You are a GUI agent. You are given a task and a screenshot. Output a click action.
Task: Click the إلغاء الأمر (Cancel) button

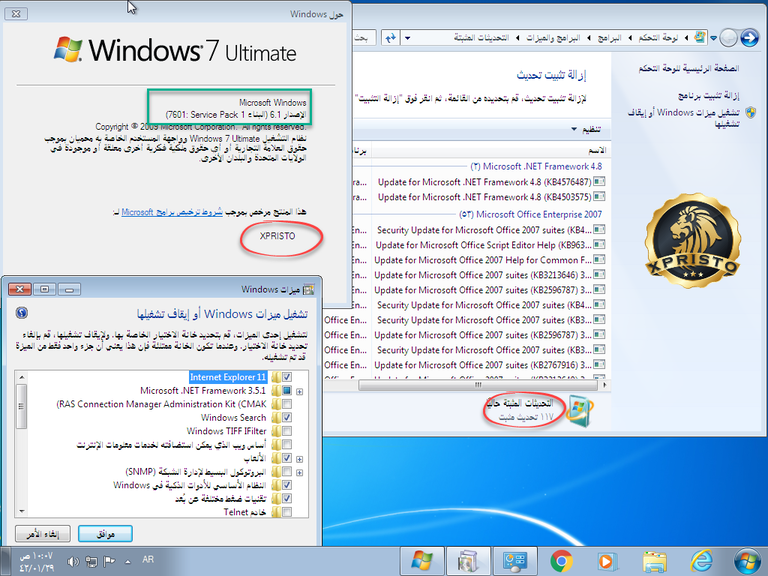click(x=43, y=534)
